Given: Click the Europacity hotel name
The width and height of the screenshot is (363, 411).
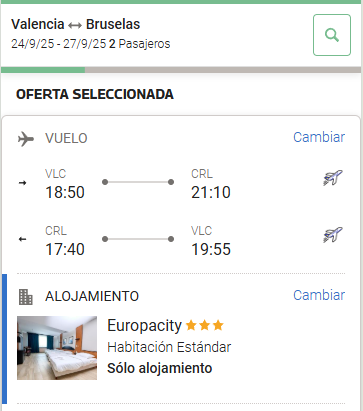Looking at the screenshot, I should point(144,326).
